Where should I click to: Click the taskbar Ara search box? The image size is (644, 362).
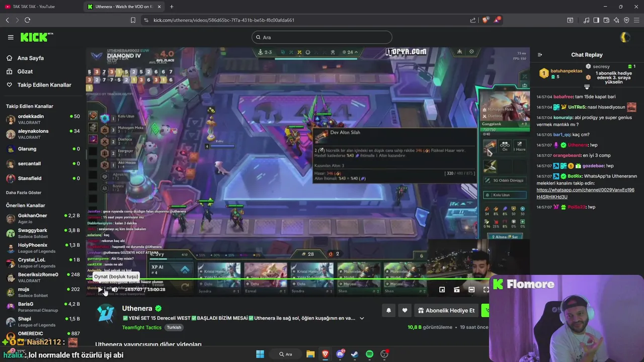[286, 354]
